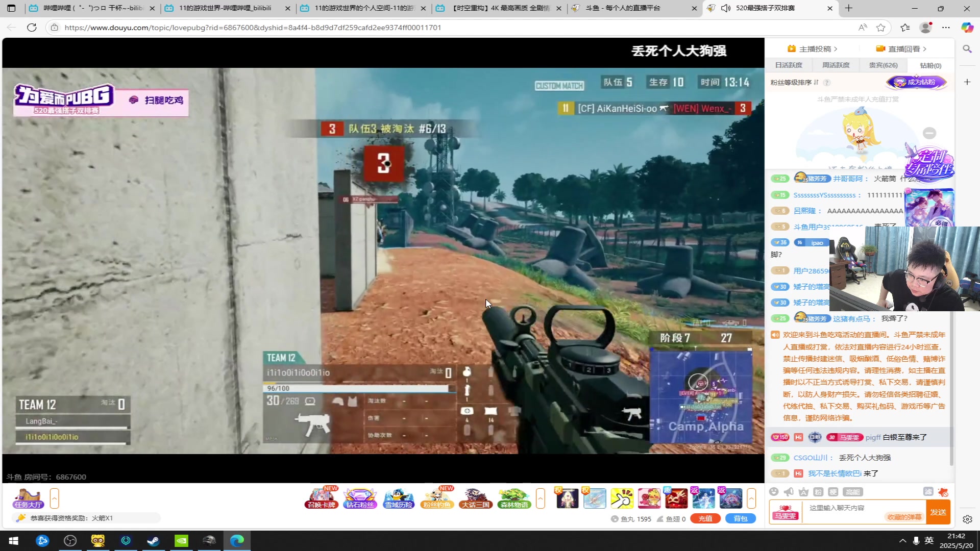980x551 pixels.
Task: Toggle the 高能 high-energy danmaku option
Action: click(x=852, y=492)
